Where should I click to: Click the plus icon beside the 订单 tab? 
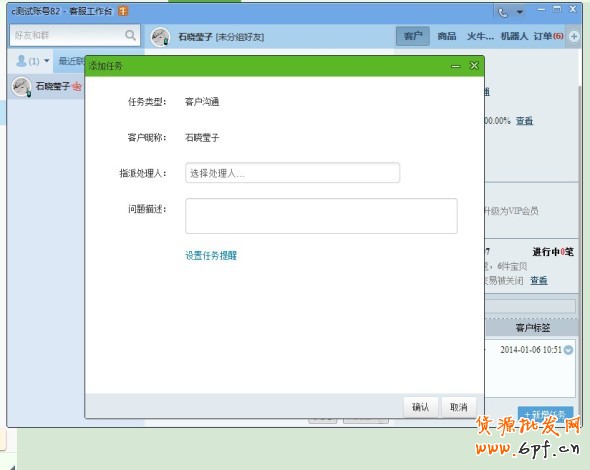click(574, 37)
